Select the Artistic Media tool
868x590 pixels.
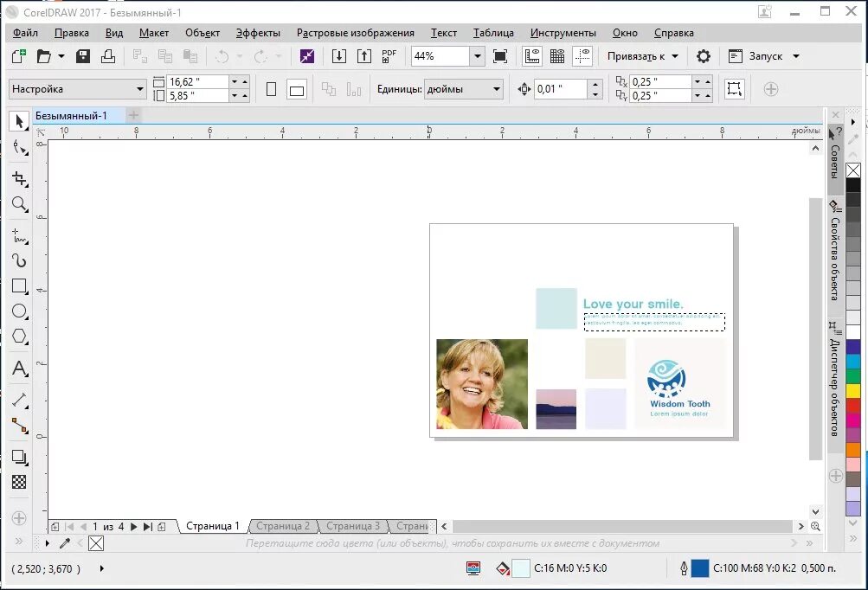pyautogui.click(x=19, y=260)
